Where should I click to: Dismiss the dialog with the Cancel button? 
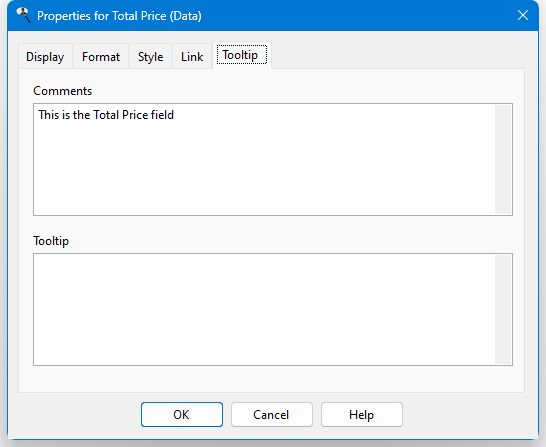(x=272, y=415)
